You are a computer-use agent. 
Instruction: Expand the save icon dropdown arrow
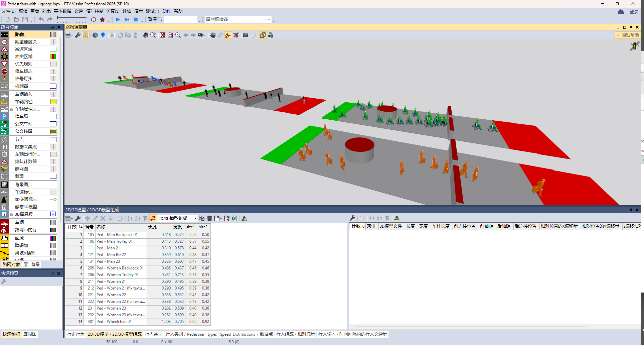coord(221,218)
